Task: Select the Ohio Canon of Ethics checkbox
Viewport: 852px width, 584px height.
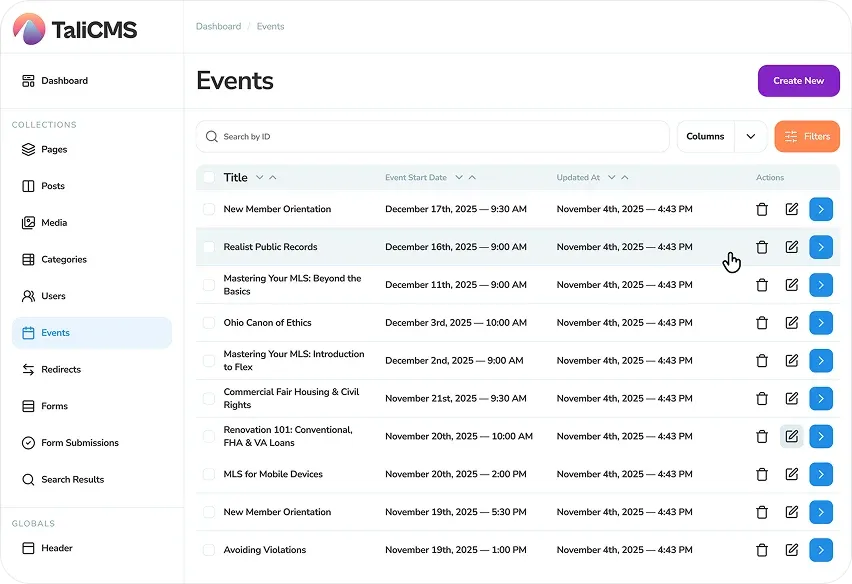Action: 209,323
